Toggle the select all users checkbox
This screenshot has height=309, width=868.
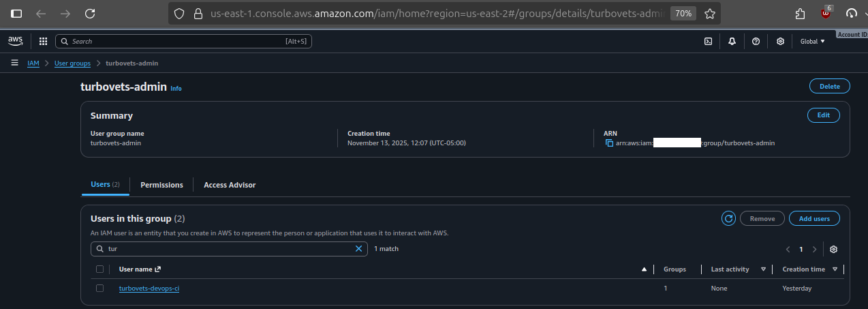point(99,269)
